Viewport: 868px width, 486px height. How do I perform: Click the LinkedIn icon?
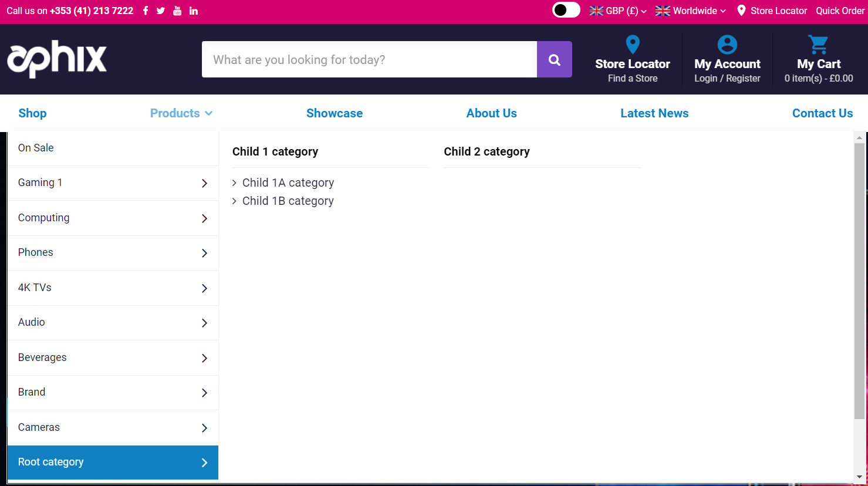(x=193, y=11)
